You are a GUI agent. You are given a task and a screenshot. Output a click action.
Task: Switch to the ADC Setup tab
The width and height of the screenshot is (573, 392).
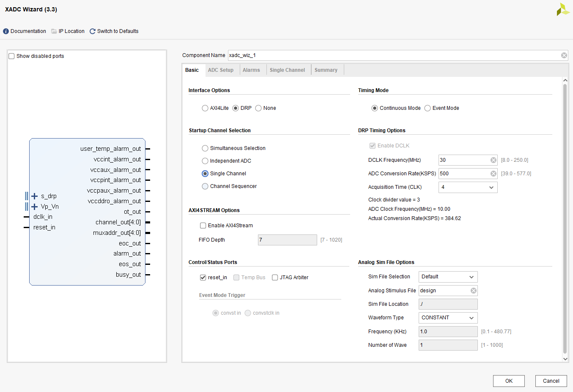point(220,70)
